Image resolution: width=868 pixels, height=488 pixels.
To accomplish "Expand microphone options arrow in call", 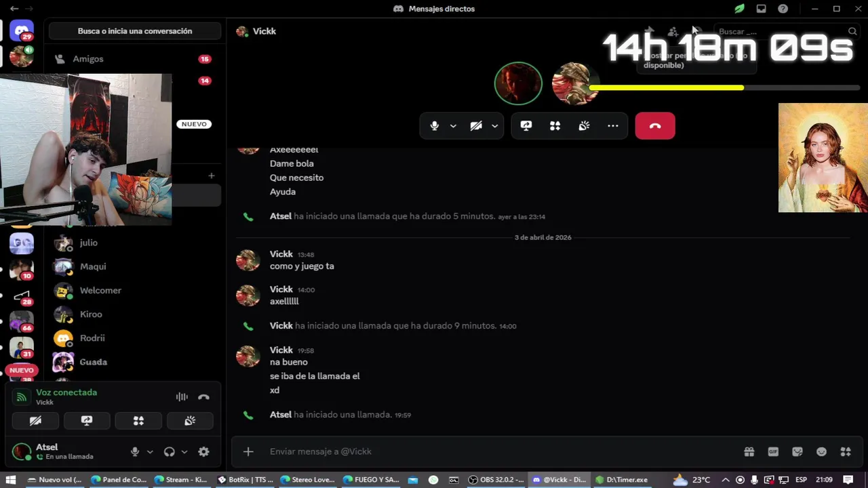I will (x=453, y=125).
